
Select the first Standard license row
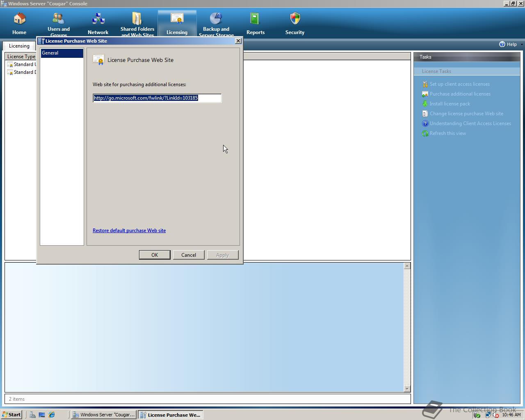click(x=21, y=64)
